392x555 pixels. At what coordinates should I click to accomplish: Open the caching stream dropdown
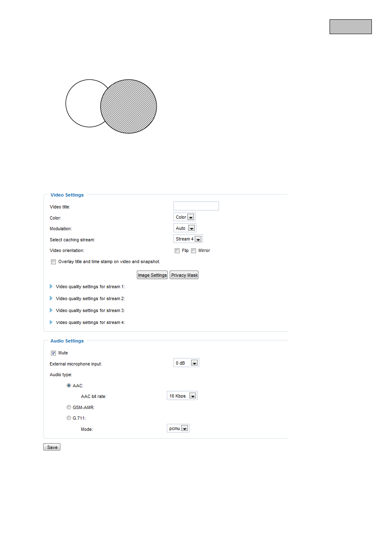coord(188,239)
